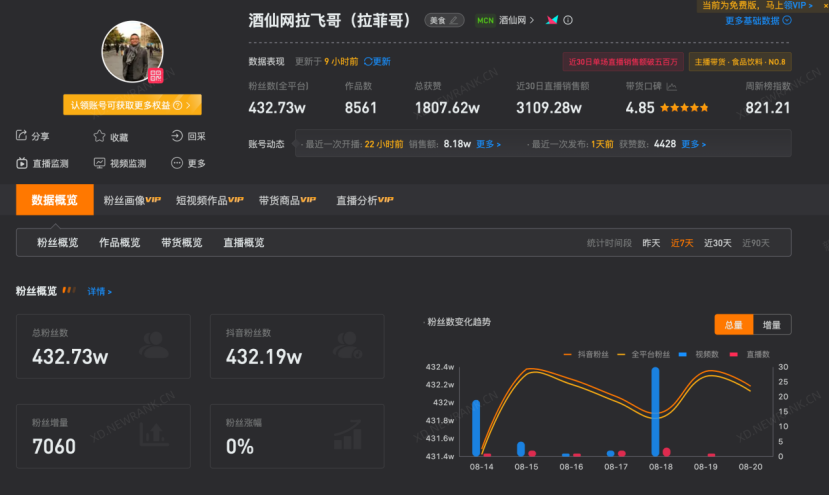Toggle 抖音粉丝 legend series
This screenshot has width=829, height=495.
tap(586, 354)
